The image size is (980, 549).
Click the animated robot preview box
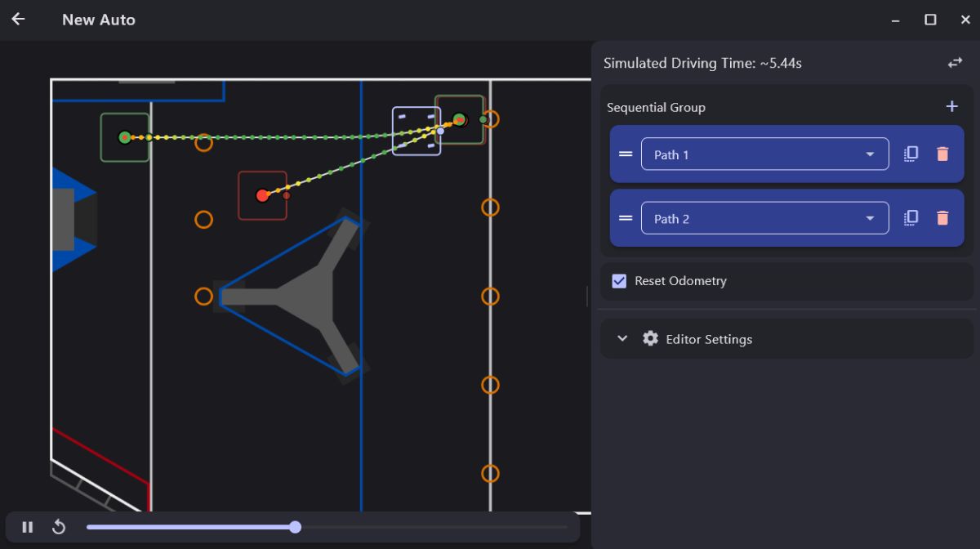pos(416,131)
